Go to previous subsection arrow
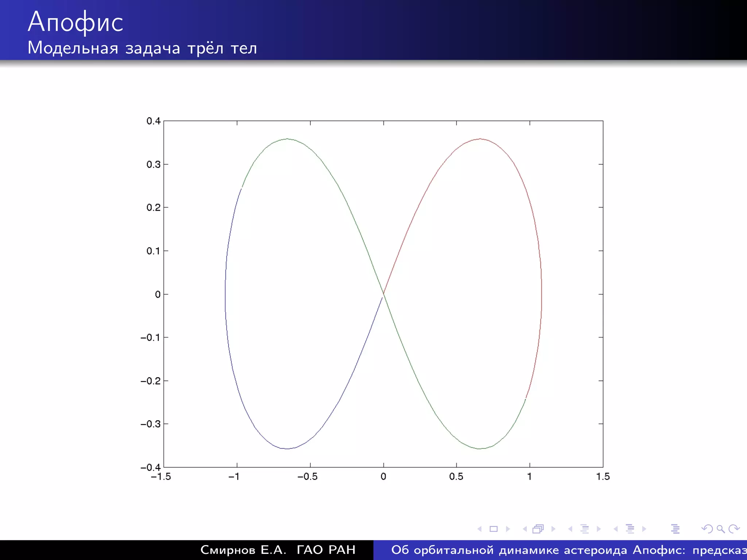This screenshot has height=560, width=747. point(570,529)
